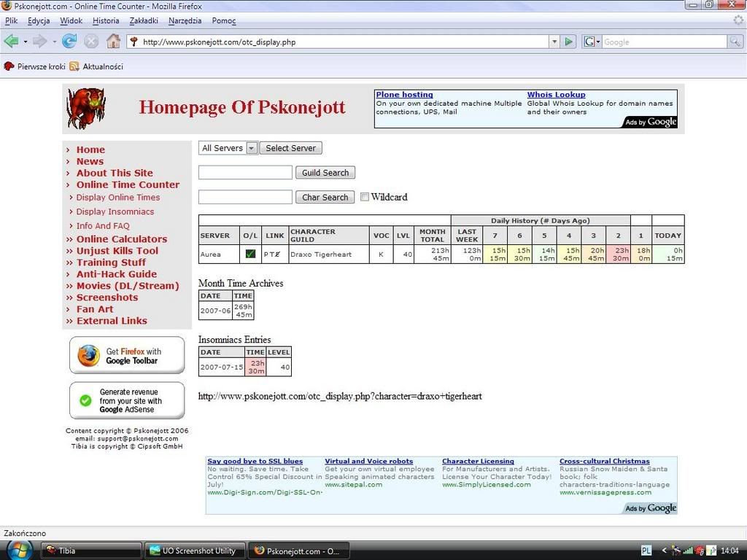The height and width of the screenshot is (560, 747).
Task: Expand the Unjust Kills Tool section
Action: [117, 251]
